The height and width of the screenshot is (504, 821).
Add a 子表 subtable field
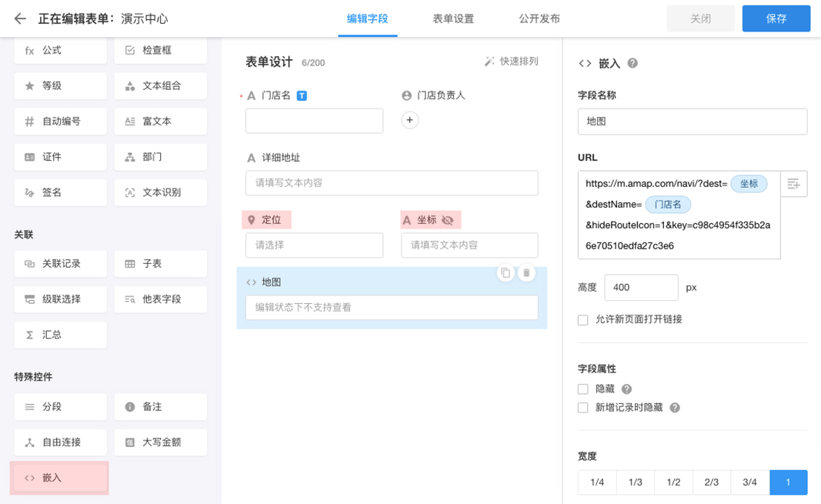pos(160,264)
